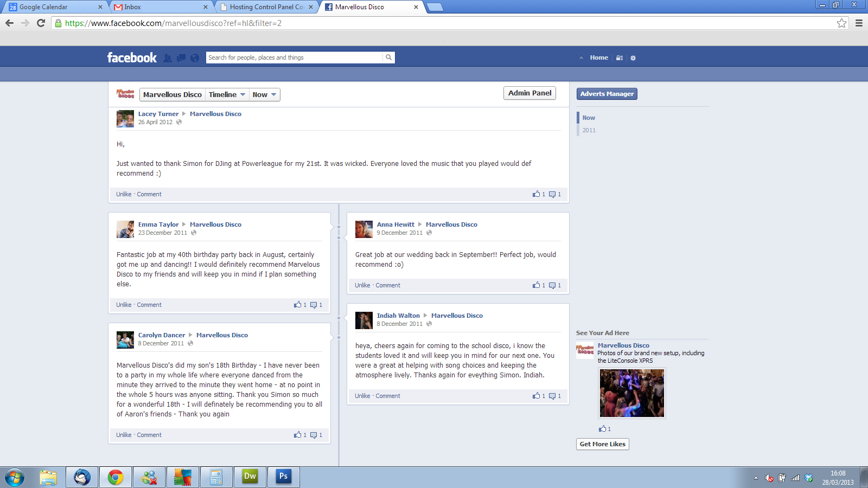Open Anna Hewitt's profile link
The image size is (868, 488).
[x=395, y=224]
